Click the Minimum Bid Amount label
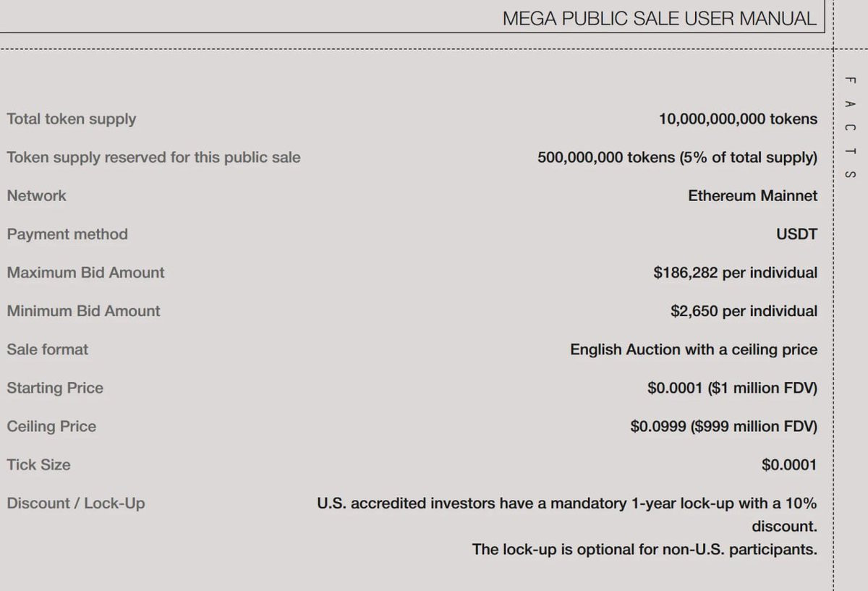 point(83,311)
